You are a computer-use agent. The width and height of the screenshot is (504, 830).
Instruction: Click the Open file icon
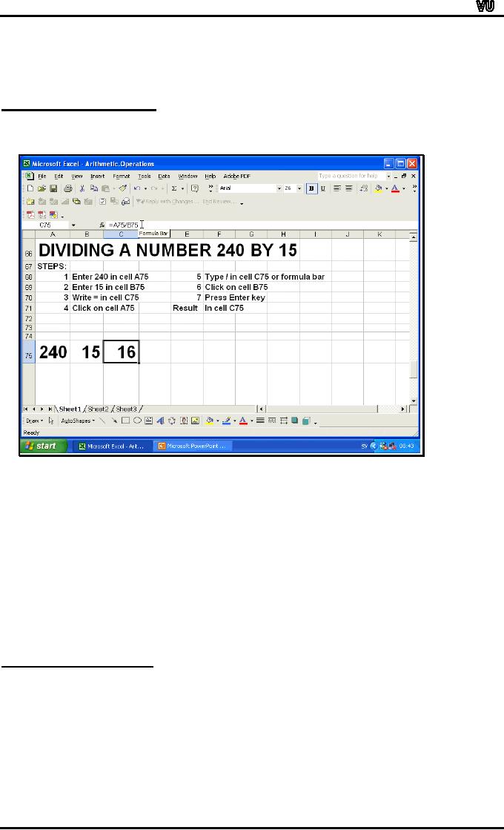pos(42,188)
